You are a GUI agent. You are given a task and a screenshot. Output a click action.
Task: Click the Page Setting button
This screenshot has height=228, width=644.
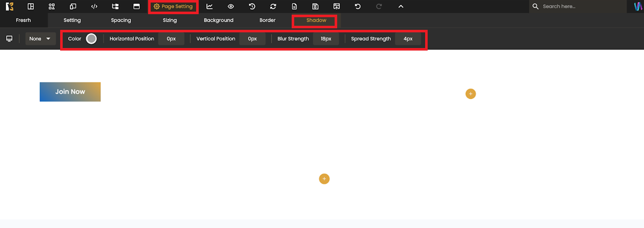[x=173, y=7]
